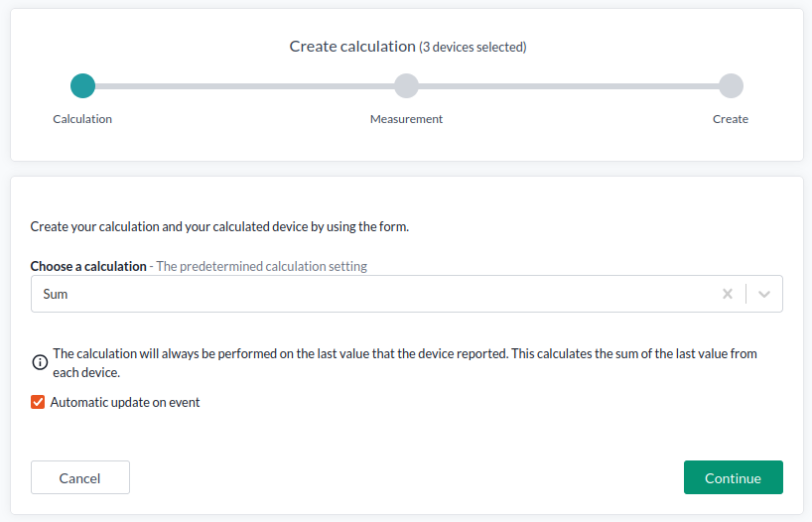The width and height of the screenshot is (812, 522).
Task: Click the 3 devices selected text
Action: click(x=473, y=47)
